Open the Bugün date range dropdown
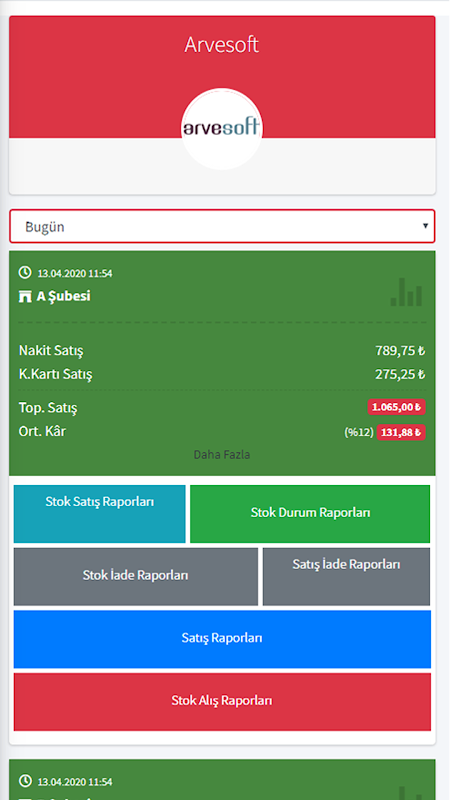The width and height of the screenshot is (450, 800). click(x=222, y=226)
